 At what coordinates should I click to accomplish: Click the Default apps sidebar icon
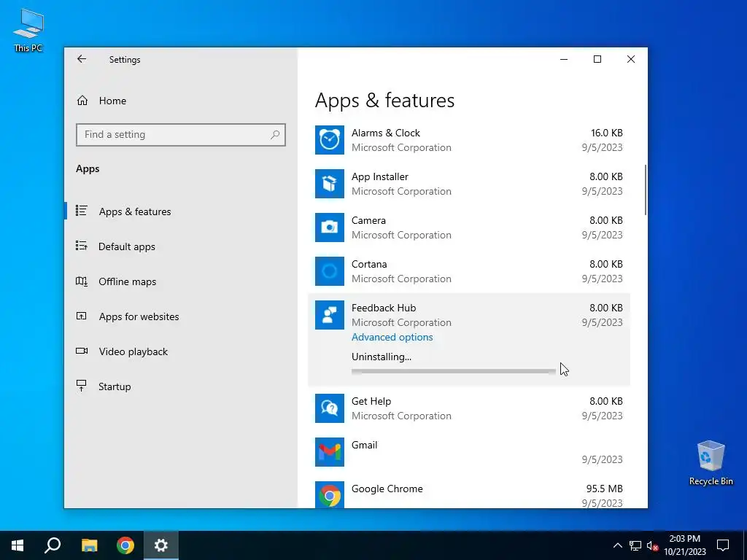[82, 246]
